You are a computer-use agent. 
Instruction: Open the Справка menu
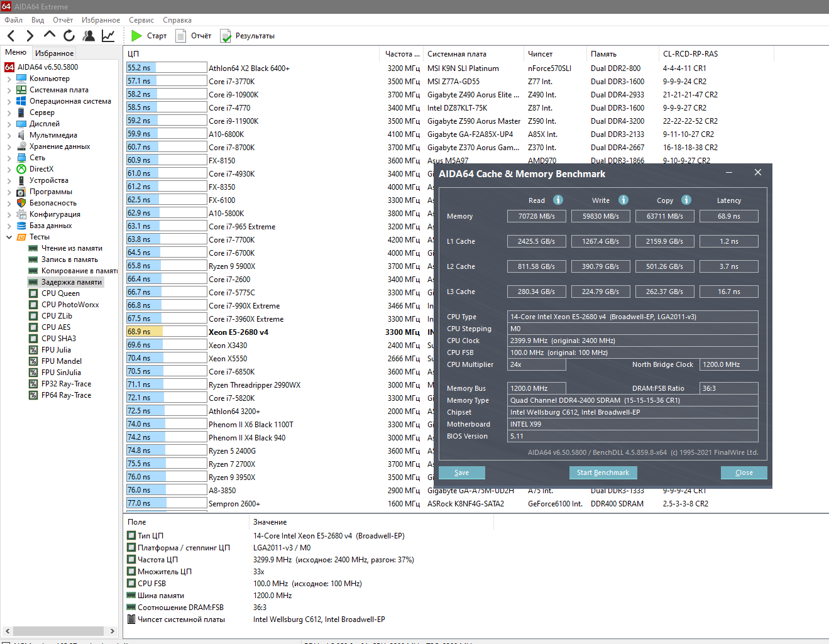click(x=177, y=20)
